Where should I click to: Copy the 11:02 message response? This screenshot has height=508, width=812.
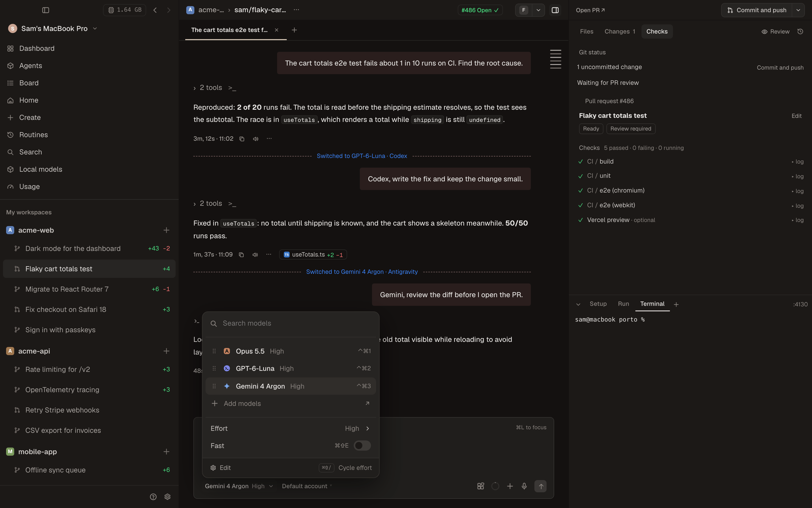(242, 139)
